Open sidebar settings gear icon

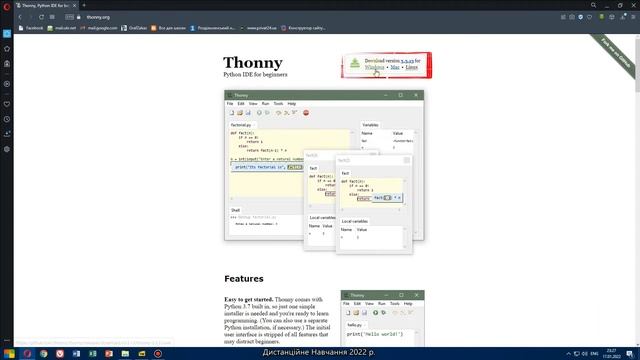[x=7, y=149]
